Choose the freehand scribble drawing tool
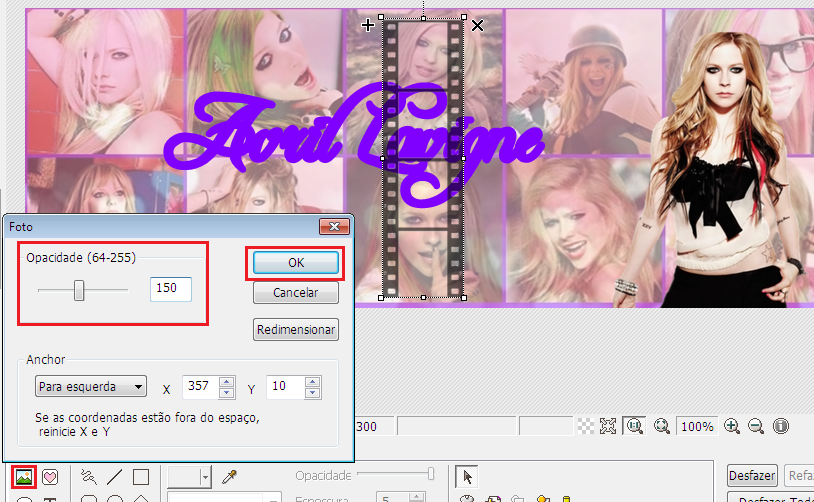 pos(89,477)
